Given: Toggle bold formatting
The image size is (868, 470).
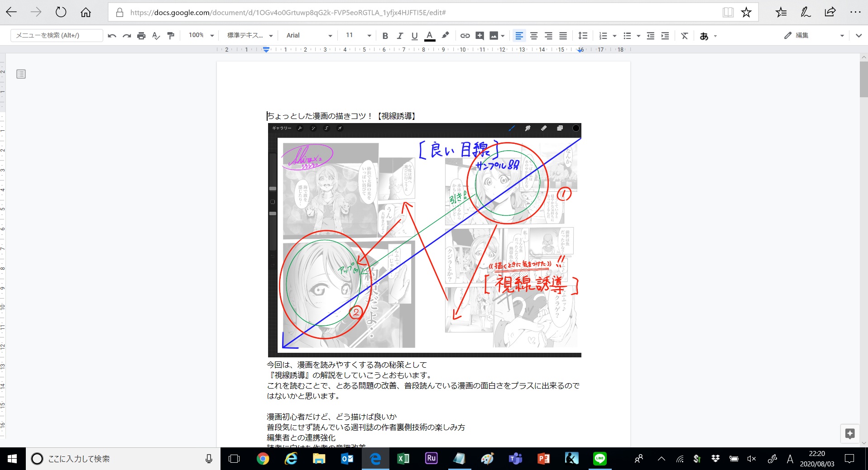Looking at the screenshot, I should 385,36.
